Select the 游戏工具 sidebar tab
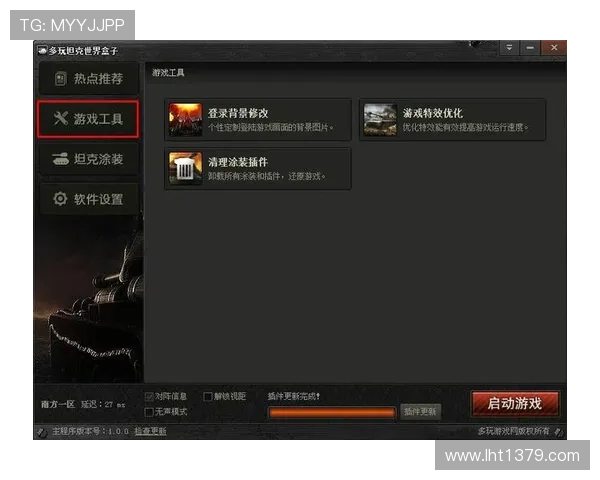 (x=88, y=119)
